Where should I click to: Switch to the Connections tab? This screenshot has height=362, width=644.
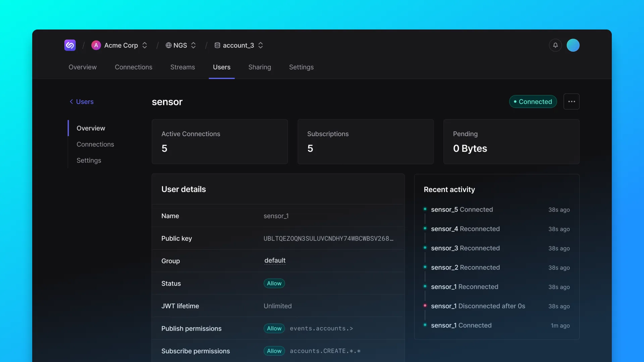click(x=133, y=67)
